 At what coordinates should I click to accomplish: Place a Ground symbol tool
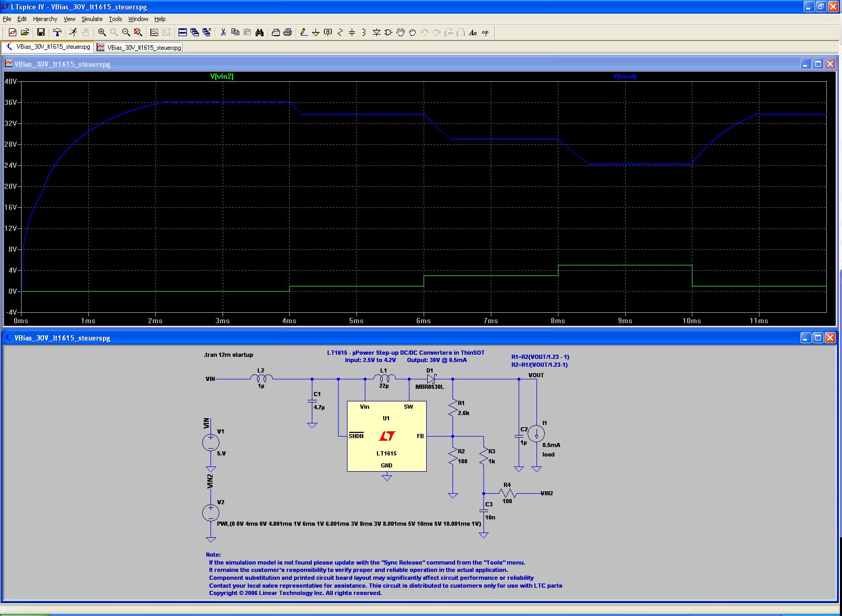click(316, 33)
